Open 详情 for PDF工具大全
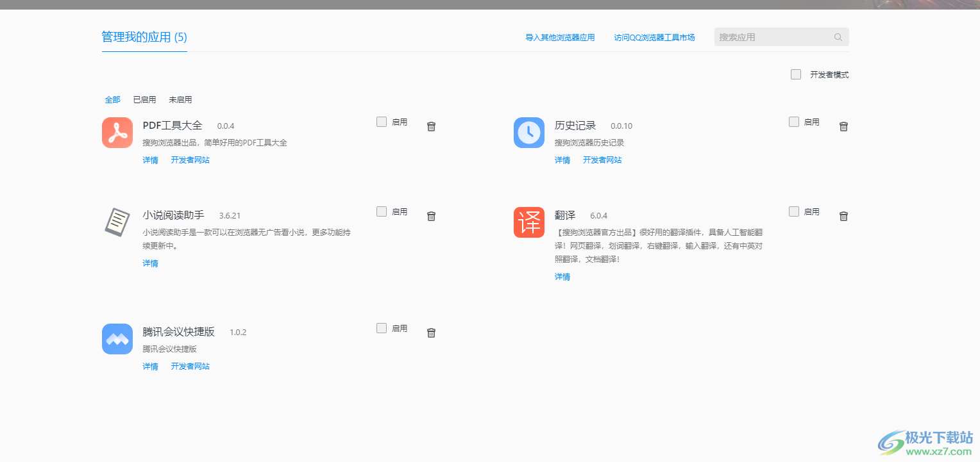980x462 pixels. [x=150, y=160]
